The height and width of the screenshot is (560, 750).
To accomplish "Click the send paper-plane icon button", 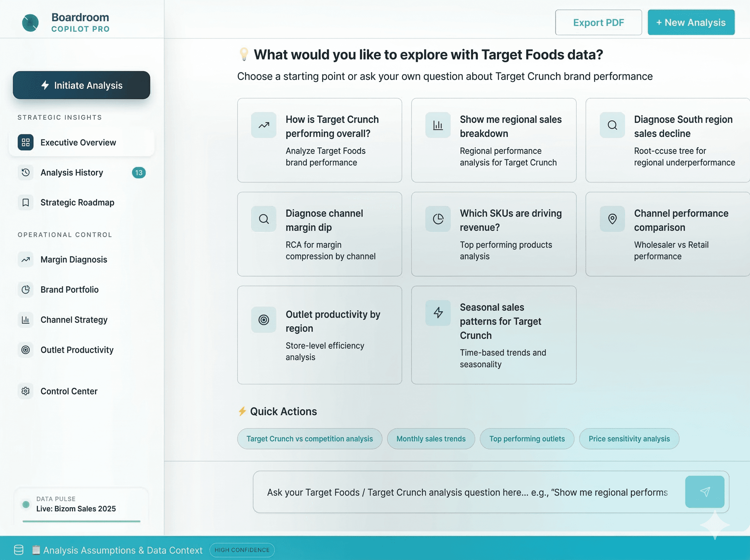I will [704, 492].
